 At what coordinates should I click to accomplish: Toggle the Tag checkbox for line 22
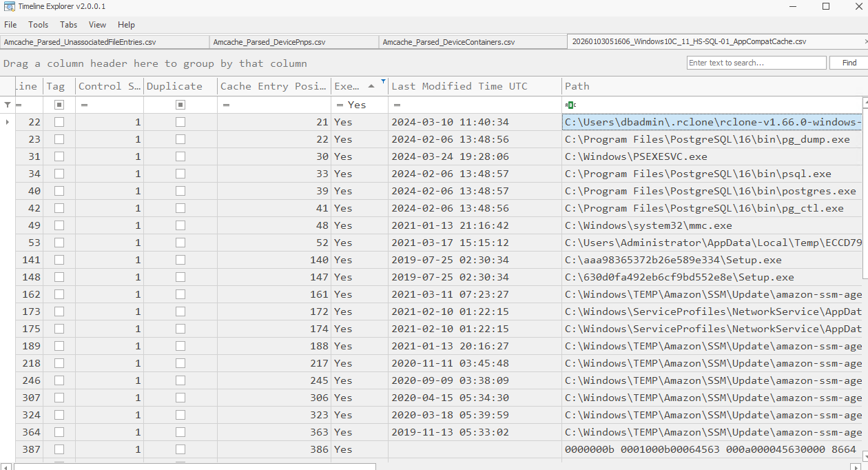pos(58,121)
